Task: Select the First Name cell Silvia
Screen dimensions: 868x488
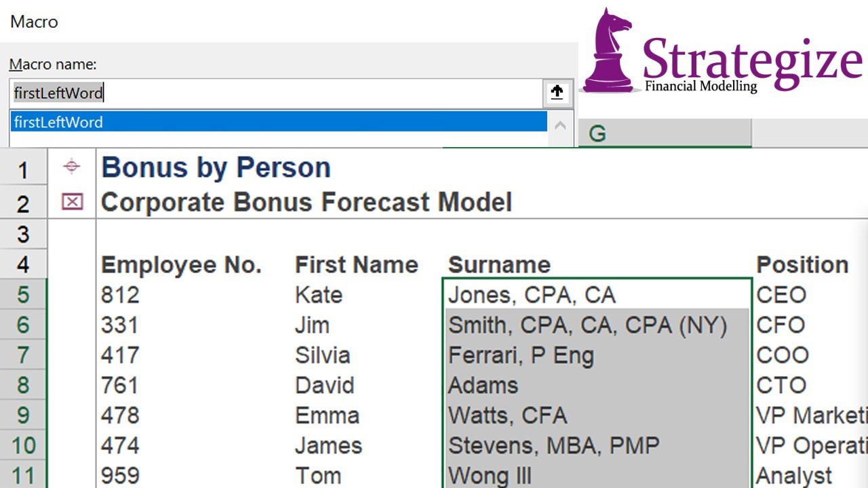Action: tap(322, 356)
